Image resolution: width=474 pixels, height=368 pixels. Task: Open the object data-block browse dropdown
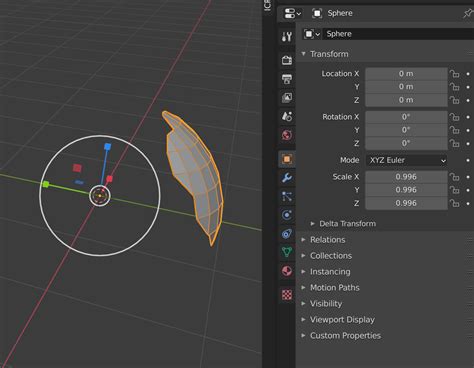[312, 34]
